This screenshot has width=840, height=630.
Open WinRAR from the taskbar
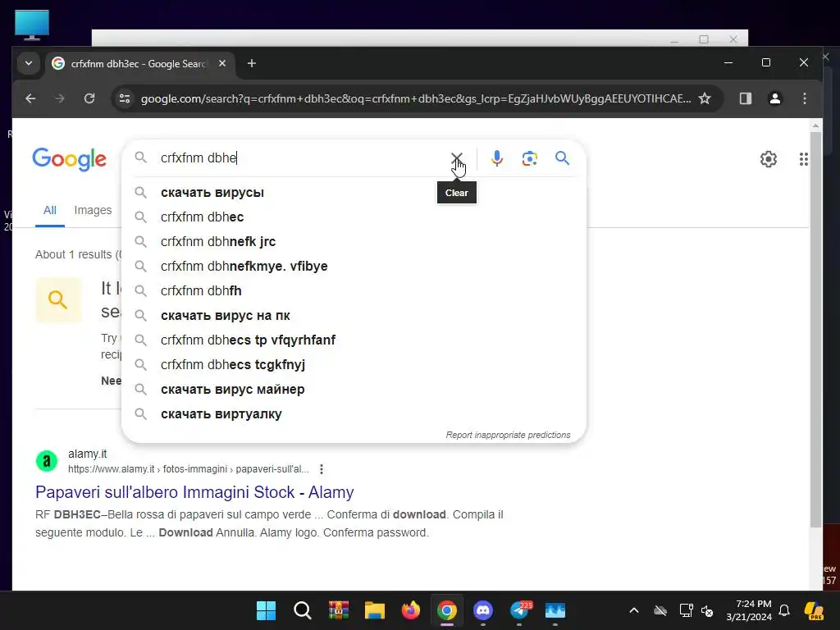pyautogui.click(x=339, y=610)
